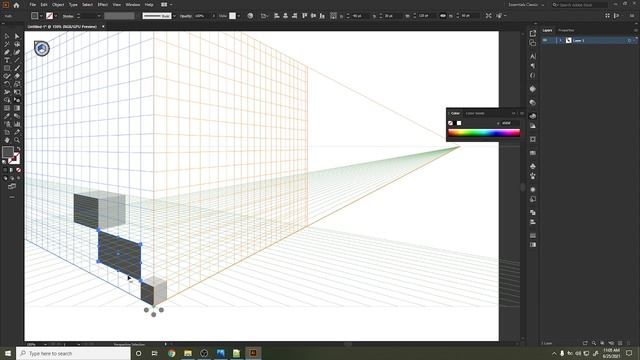
Task: Select the Scale tool
Action: point(17,84)
